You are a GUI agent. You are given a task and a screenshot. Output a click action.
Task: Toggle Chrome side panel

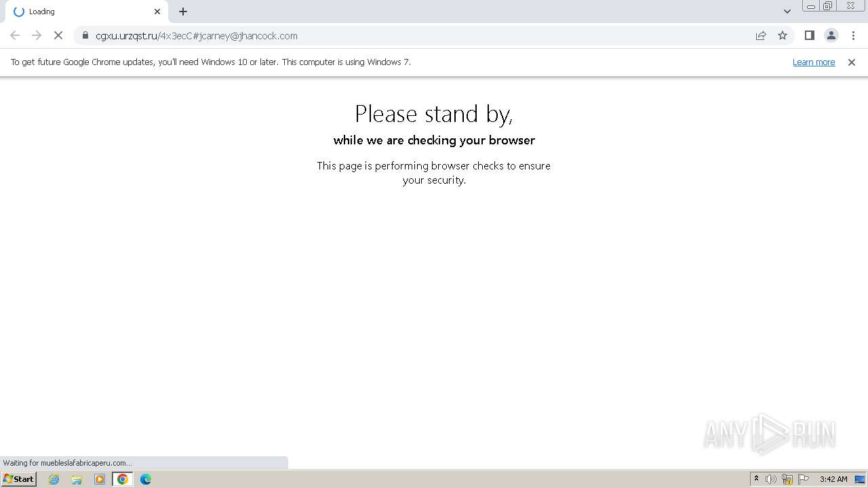(x=810, y=35)
